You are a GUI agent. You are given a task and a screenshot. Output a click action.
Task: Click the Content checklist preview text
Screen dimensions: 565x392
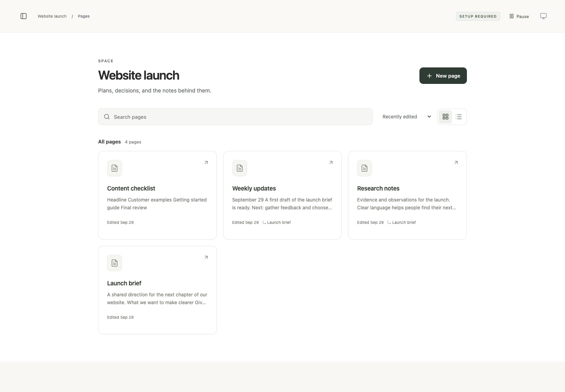coord(157,204)
